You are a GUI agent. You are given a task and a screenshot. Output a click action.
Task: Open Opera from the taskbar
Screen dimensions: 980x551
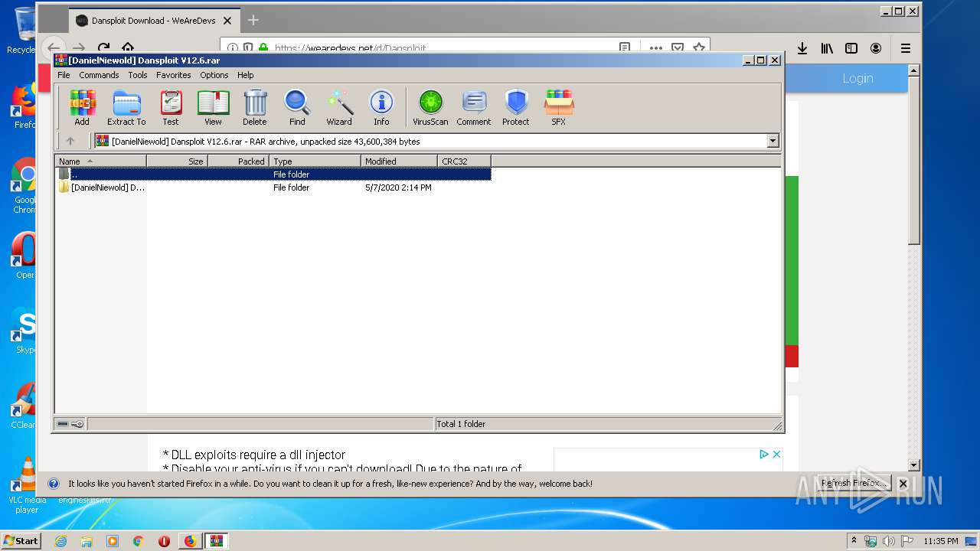point(164,541)
